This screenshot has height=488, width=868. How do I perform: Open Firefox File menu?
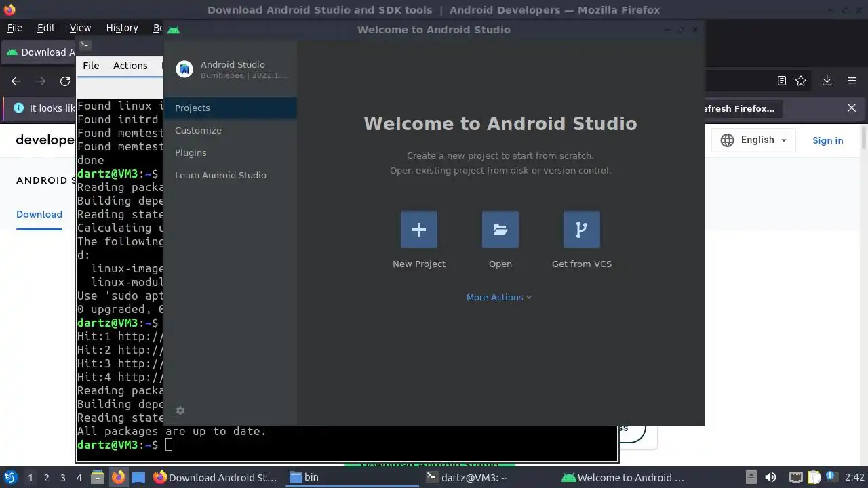[x=14, y=28]
